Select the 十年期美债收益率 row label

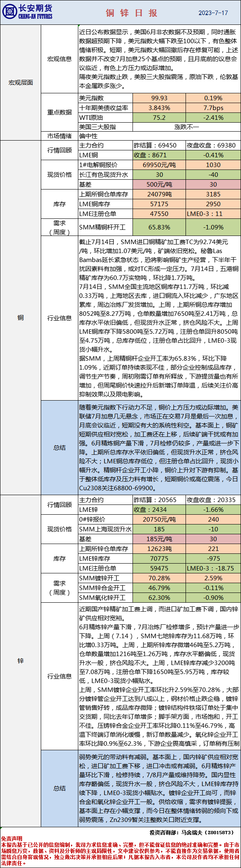tap(105, 108)
